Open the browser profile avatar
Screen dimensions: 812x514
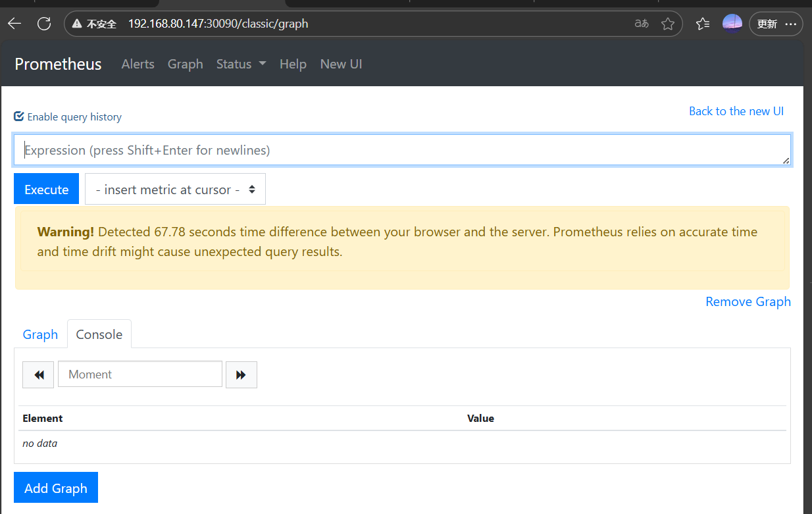click(732, 24)
